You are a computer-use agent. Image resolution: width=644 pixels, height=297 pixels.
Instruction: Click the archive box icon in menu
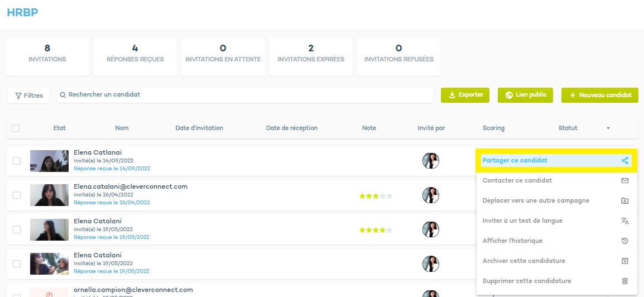[x=624, y=261]
